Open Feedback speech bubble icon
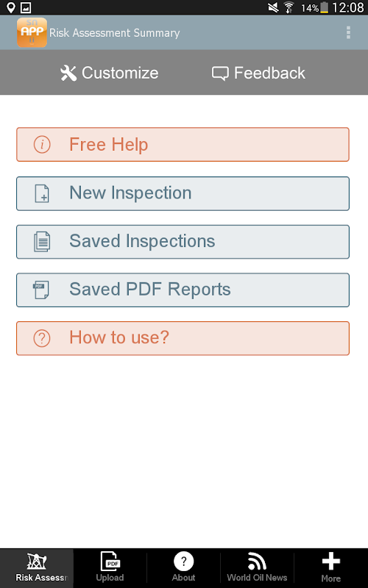This screenshot has height=588, width=368. 220,73
